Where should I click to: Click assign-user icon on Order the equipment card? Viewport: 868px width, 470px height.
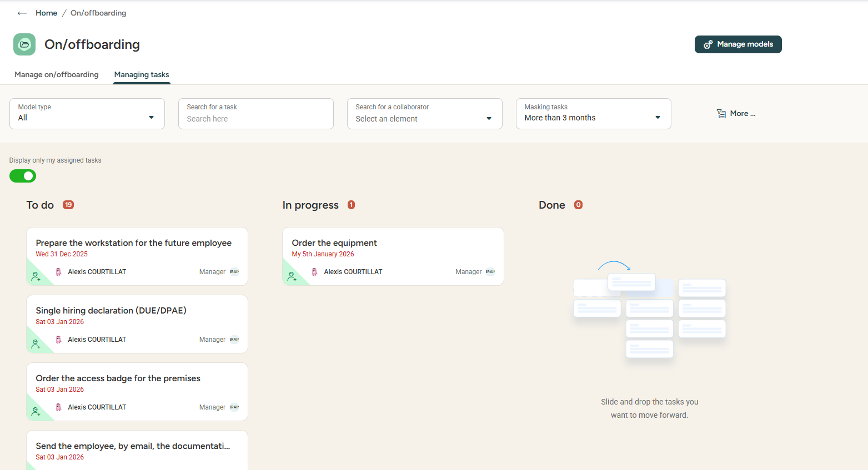pos(292,276)
